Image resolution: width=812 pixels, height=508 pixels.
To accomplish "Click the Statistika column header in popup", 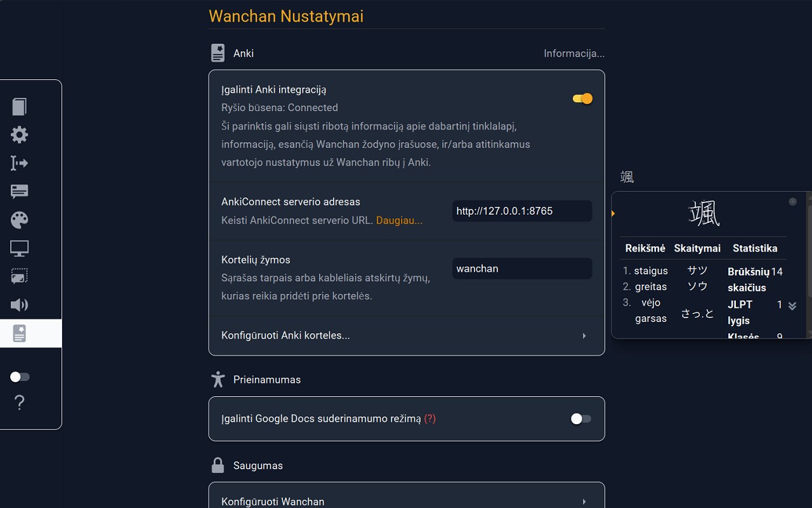I will (x=755, y=248).
